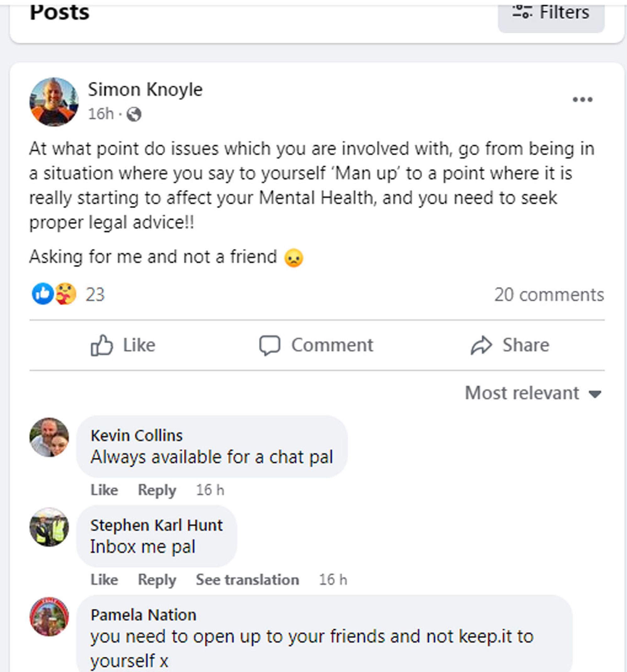
Task: Open Stephen Karl Hunt's avatar
Action: (x=49, y=527)
